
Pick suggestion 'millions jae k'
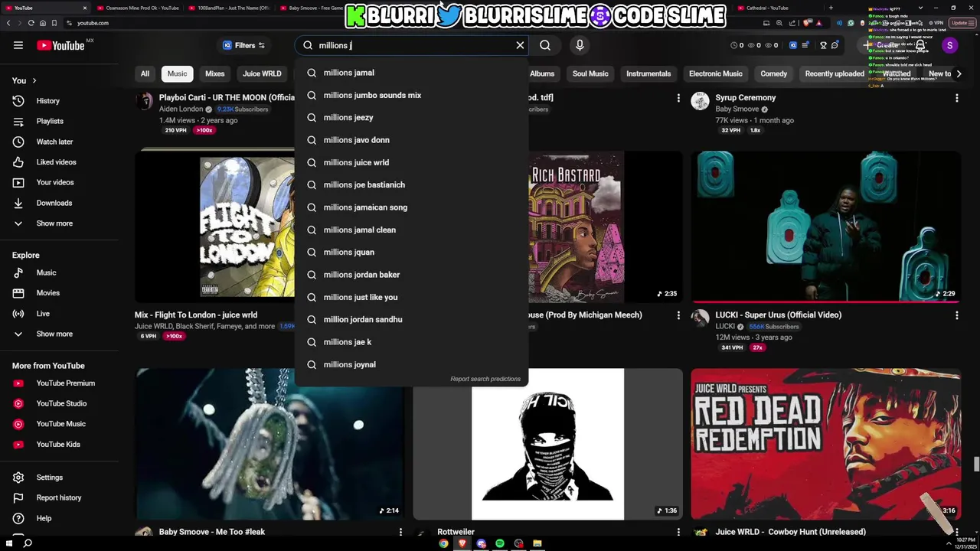[x=411, y=342]
